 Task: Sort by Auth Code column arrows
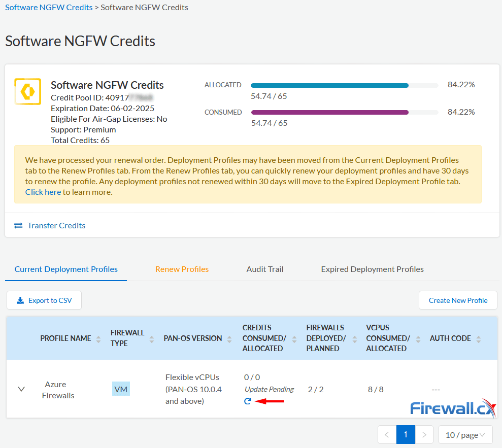[478, 339]
